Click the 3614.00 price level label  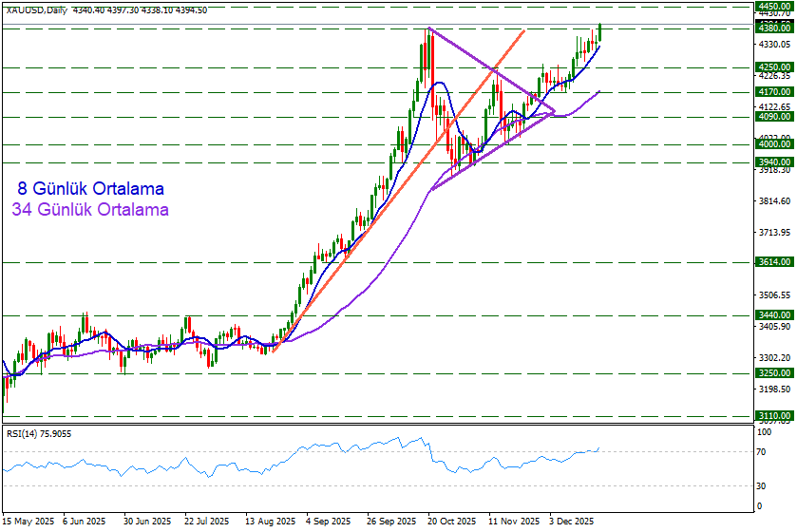pyautogui.click(x=774, y=261)
